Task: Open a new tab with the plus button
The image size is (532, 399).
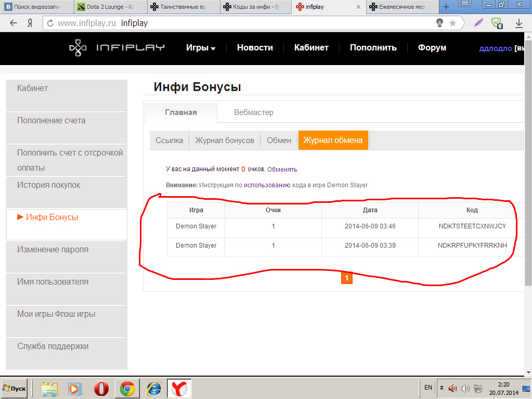Action: tap(446, 7)
